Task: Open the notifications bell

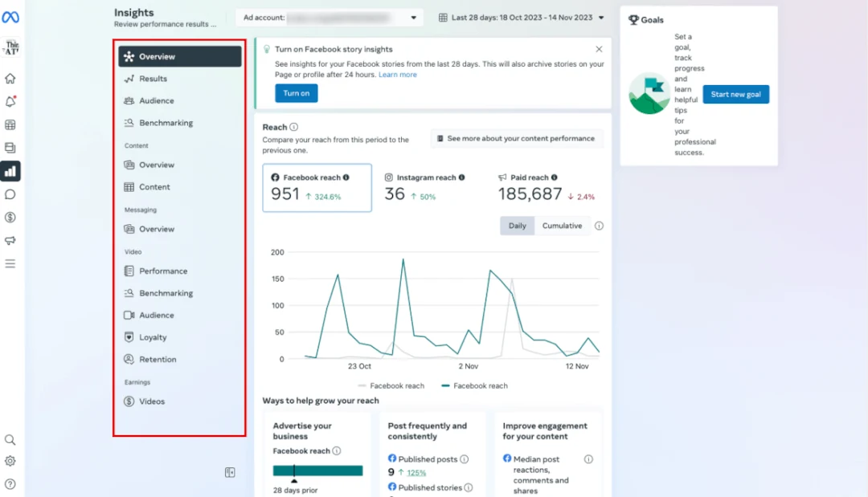Action: click(x=10, y=102)
